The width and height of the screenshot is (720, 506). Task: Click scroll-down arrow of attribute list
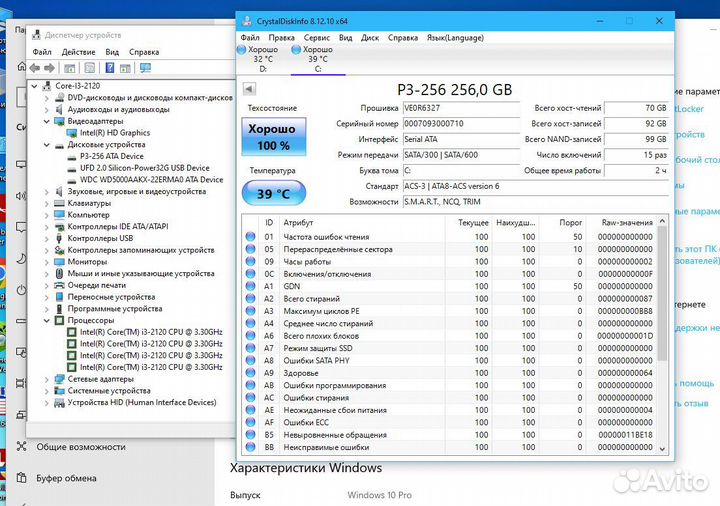tap(662, 449)
